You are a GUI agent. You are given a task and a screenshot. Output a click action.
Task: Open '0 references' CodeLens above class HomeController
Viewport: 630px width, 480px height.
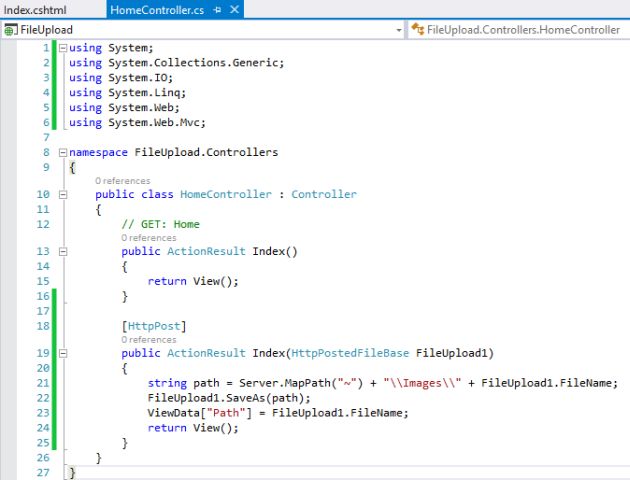[123, 181]
